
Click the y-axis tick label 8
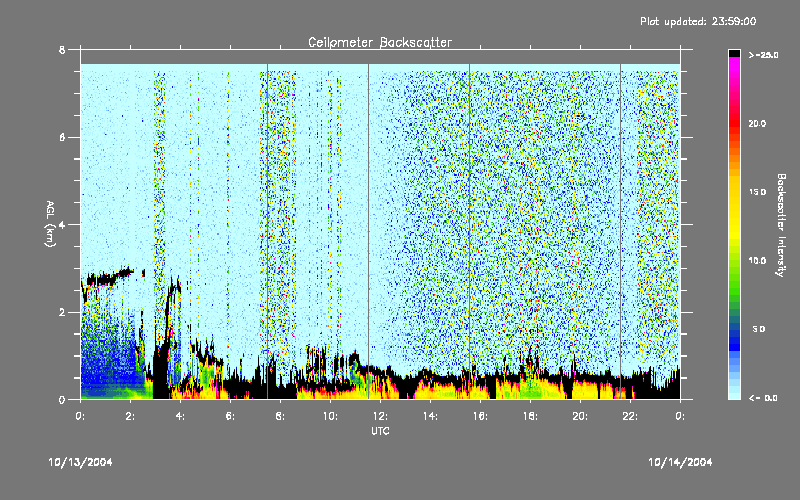pyautogui.click(x=62, y=50)
